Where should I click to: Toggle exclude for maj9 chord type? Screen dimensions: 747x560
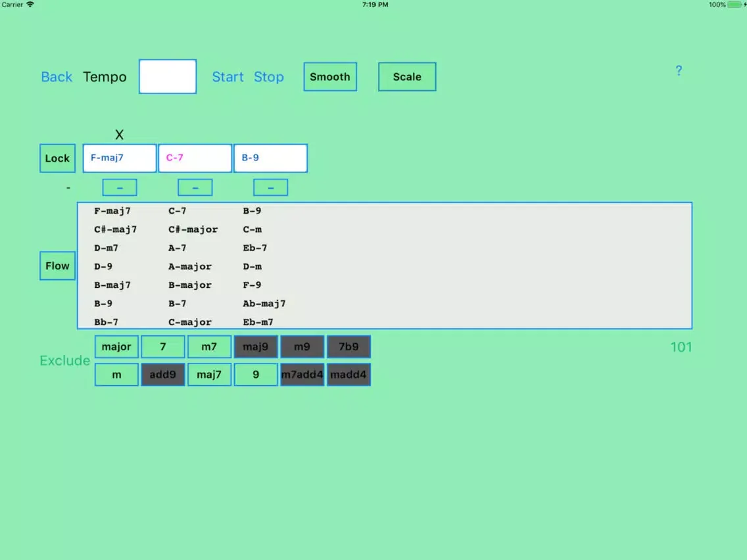pos(256,346)
